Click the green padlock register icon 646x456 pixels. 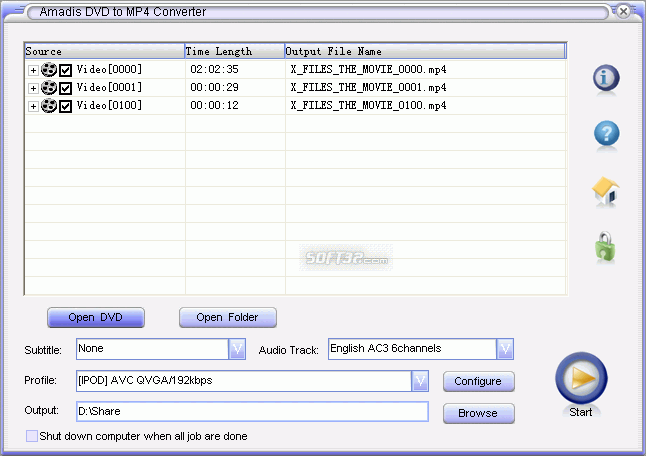tap(605, 247)
